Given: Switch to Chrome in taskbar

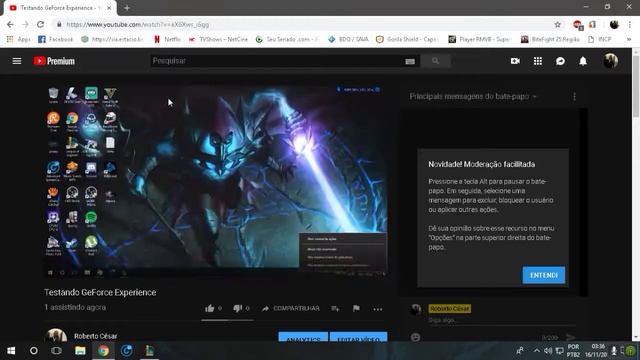Looking at the screenshot, I should coord(103,351).
